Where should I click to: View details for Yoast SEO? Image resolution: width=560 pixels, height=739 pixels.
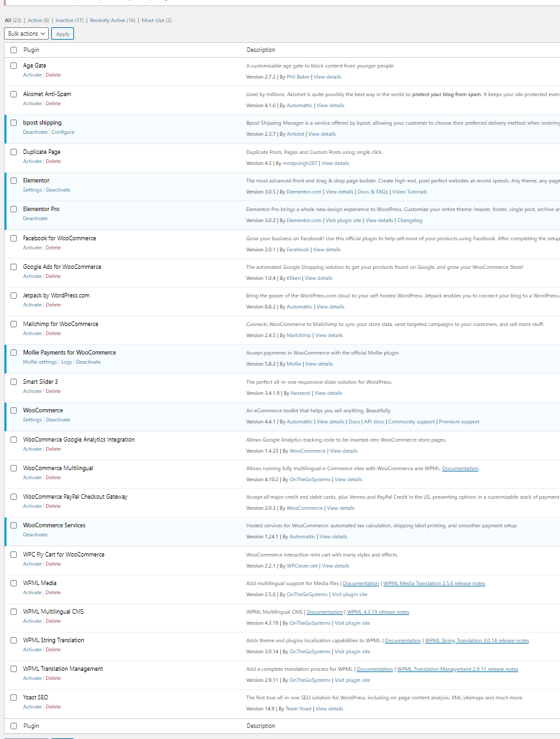pyautogui.click(x=330, y=709)
